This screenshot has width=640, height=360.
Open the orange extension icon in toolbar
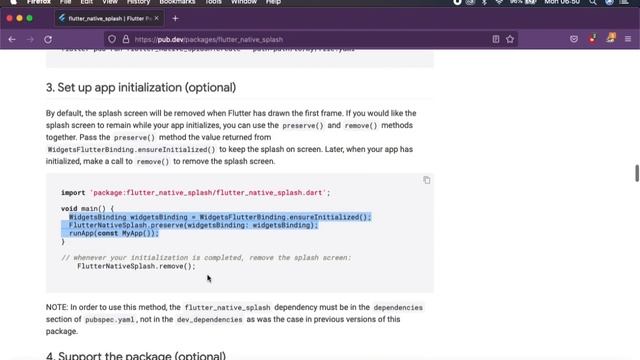(x=611, y=38)
